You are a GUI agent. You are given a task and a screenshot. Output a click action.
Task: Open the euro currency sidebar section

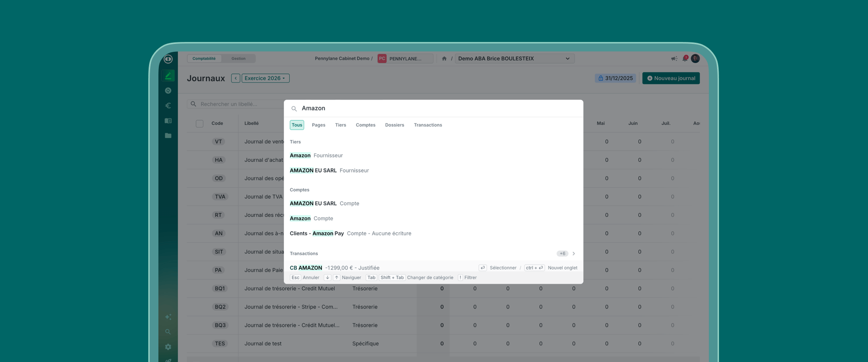click(168, 106)
